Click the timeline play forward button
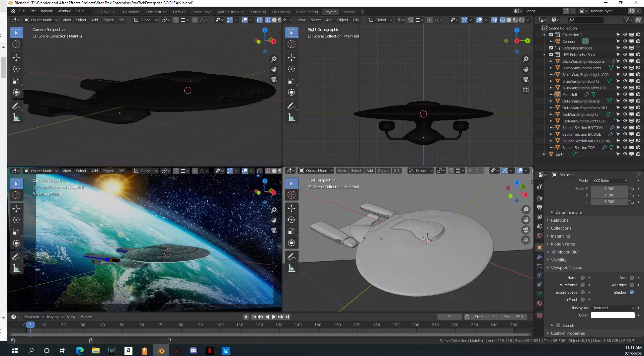This screenshot has width=644, height=356. click(x=274, y=317)
